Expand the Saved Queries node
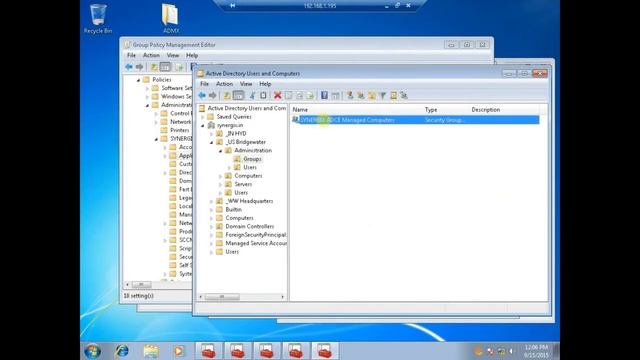 pos(203,117)
